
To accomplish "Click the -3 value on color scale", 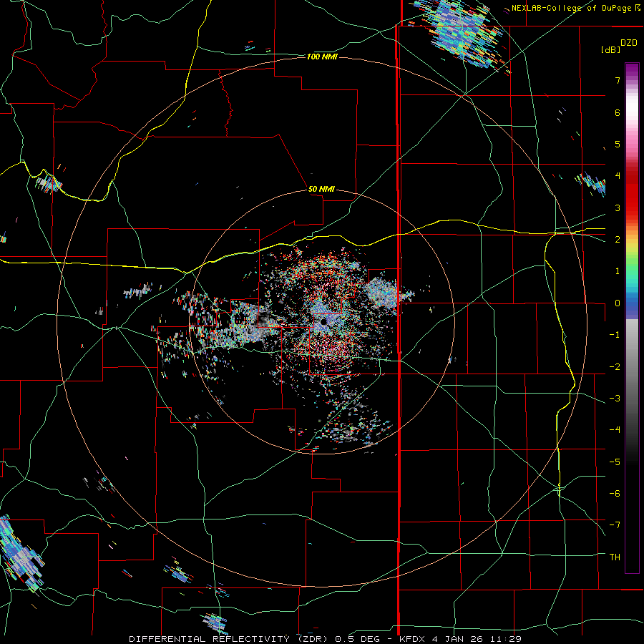I will tap(615, 399).
